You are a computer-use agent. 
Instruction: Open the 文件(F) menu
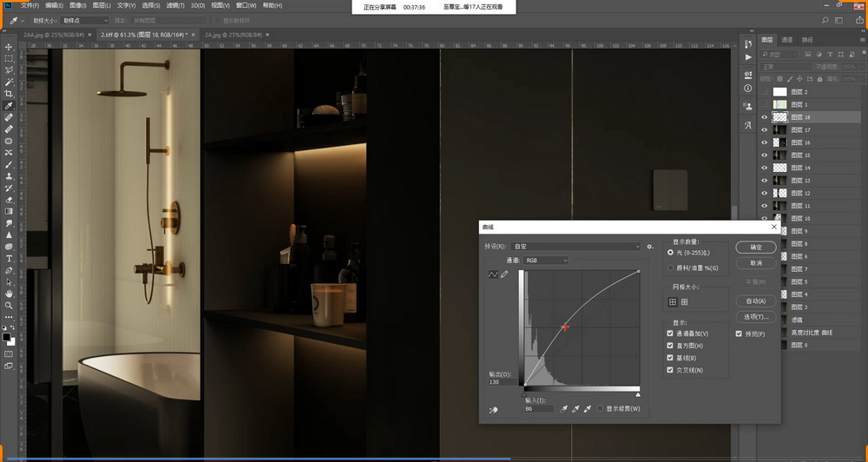(30, 5)
